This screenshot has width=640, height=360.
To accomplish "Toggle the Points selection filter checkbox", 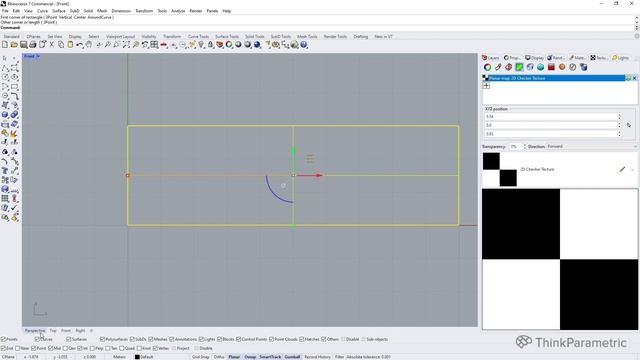I will click(x=3, y=339).
